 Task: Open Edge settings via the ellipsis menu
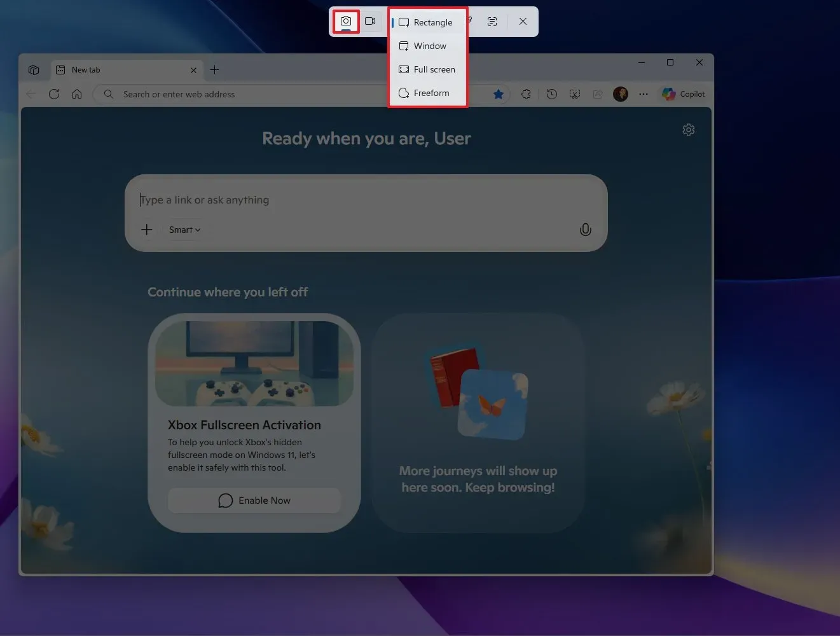click(644, 93)
